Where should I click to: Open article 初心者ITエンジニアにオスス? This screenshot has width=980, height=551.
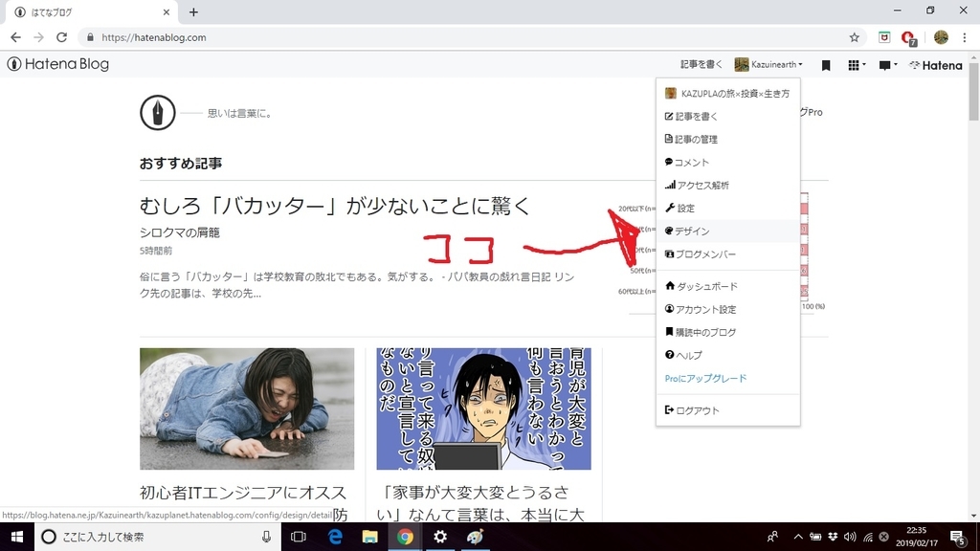[243, 493]
